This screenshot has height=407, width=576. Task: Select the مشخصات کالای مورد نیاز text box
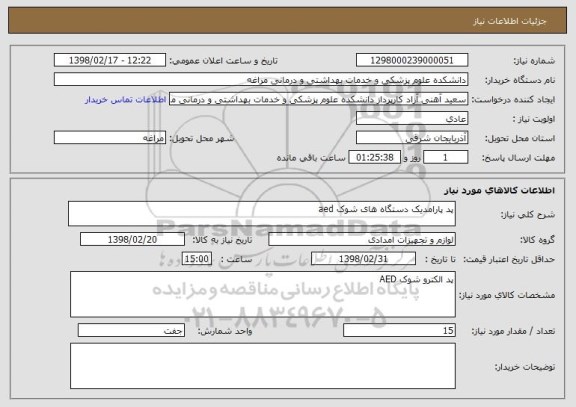[263, 294]
